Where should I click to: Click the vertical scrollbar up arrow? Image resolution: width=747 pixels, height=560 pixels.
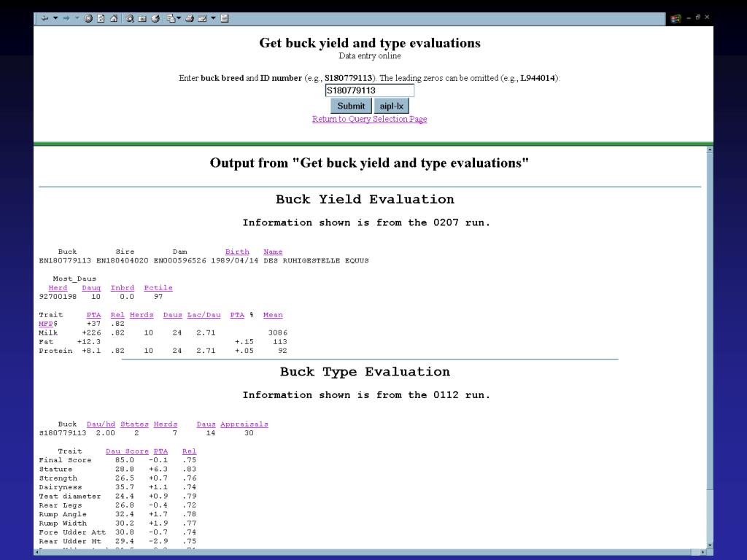(x=709, y=150)
